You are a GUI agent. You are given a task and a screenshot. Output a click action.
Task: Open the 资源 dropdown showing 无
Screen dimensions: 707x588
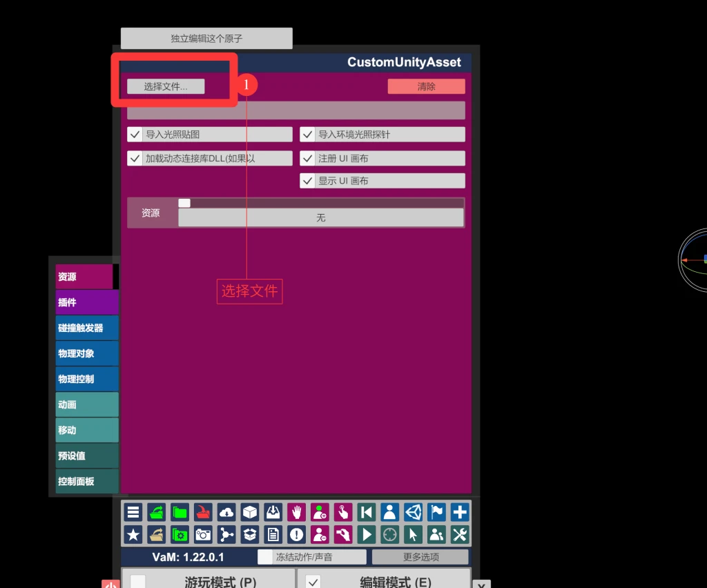tap(320, 217)
